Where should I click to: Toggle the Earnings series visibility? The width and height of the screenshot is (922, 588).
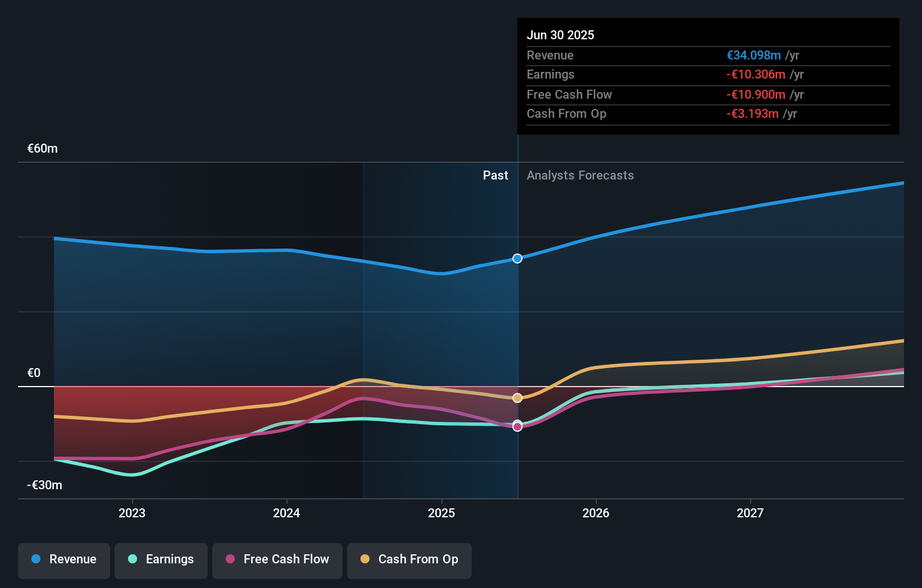161,559
